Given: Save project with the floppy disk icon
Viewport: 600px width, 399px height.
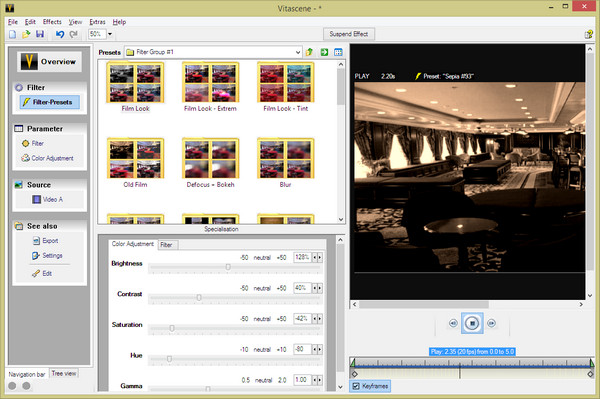Looking at the screenshot, I should pyautogui.click(x=40, y=34).
